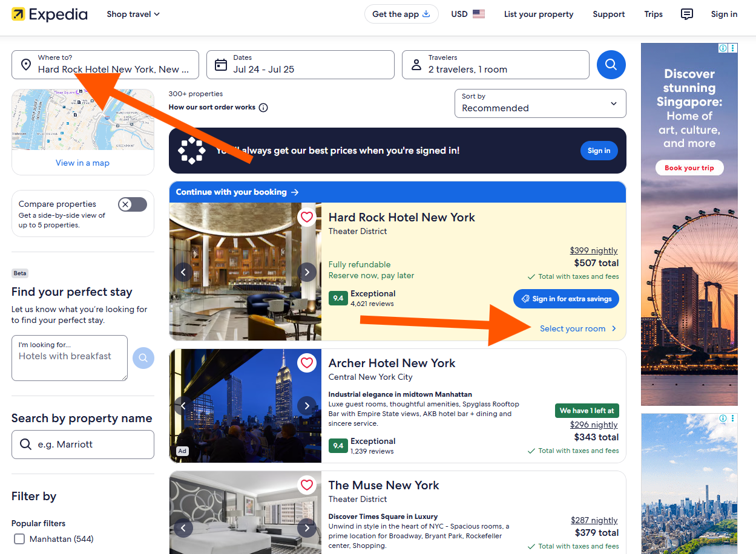Click List your property
This screenshot has width=756, height=554.
[539, 14]
